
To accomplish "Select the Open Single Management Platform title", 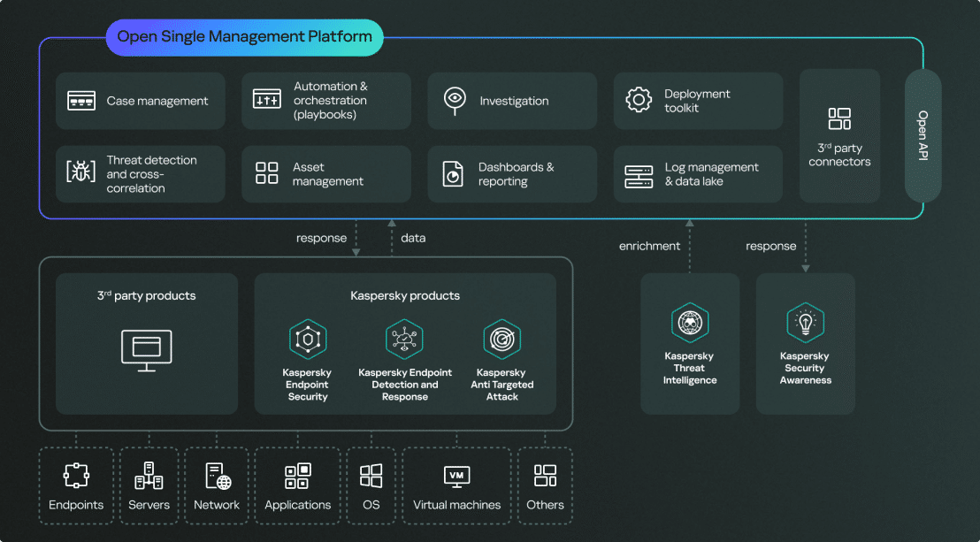I will pos(244,37).
